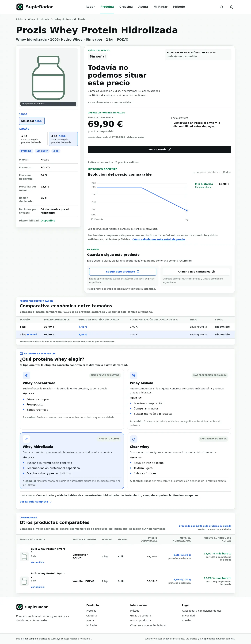Click the Proteína tag chip under size options

[x=26, y=151]
